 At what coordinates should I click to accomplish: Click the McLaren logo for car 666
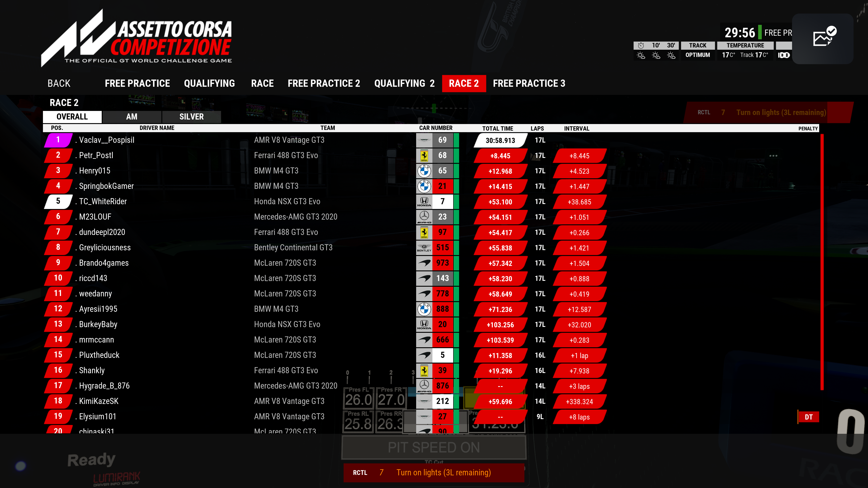(424, 340)
